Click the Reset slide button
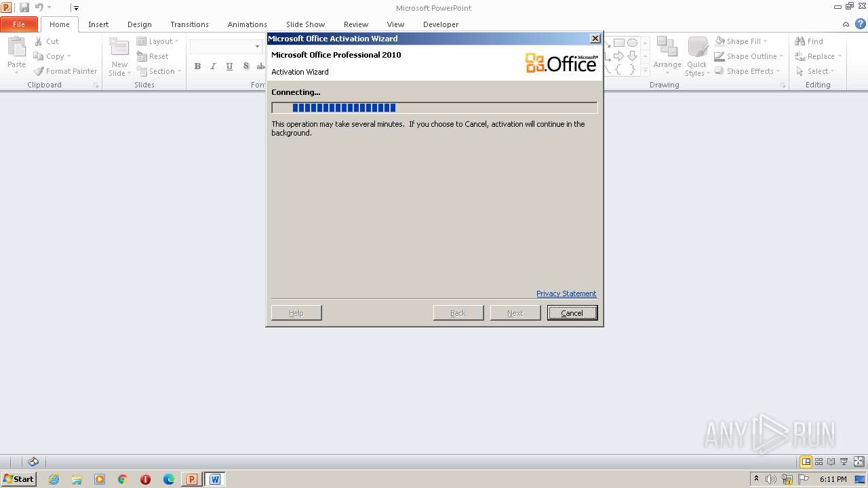This screenshot has height=488, width=868. click(153, 56)
